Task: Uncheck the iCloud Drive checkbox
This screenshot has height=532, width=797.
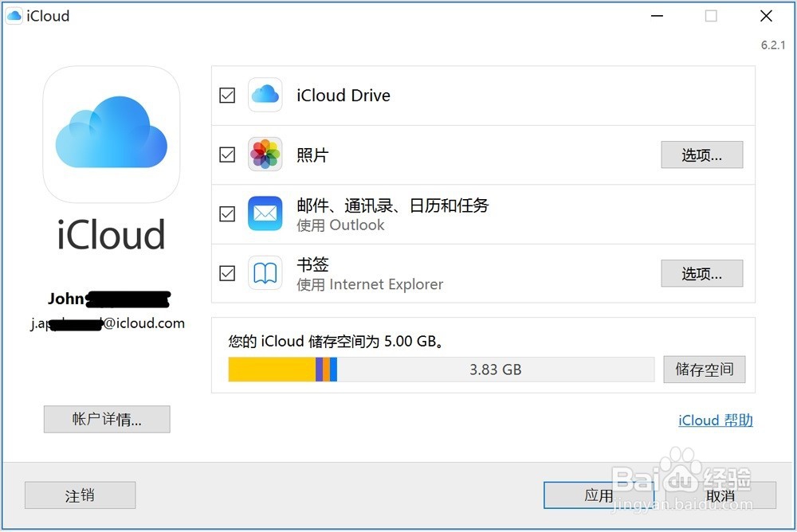Action: click(227, 95)
